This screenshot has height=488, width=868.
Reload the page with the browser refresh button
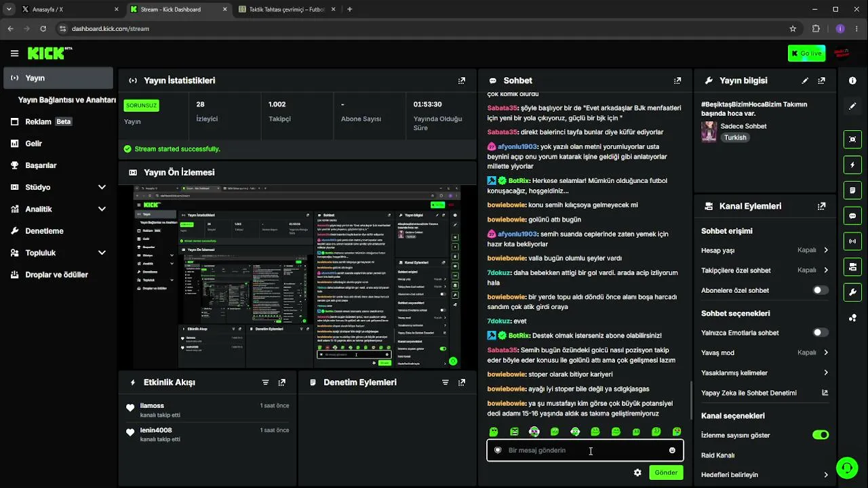click(43, 28)
